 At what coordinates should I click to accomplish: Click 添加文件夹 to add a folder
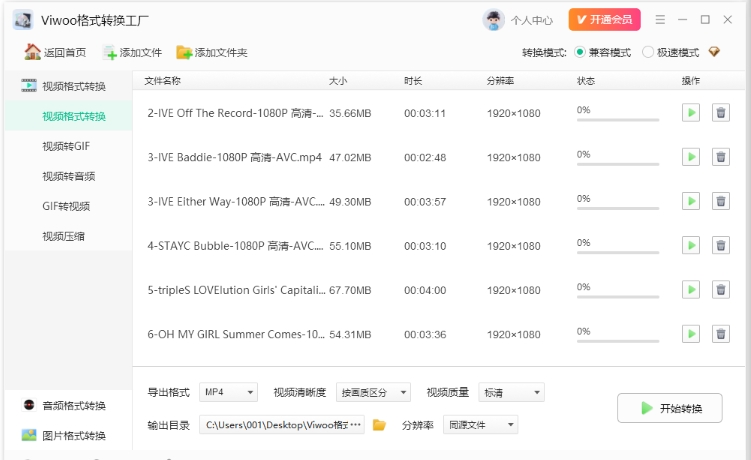[212, 52]
